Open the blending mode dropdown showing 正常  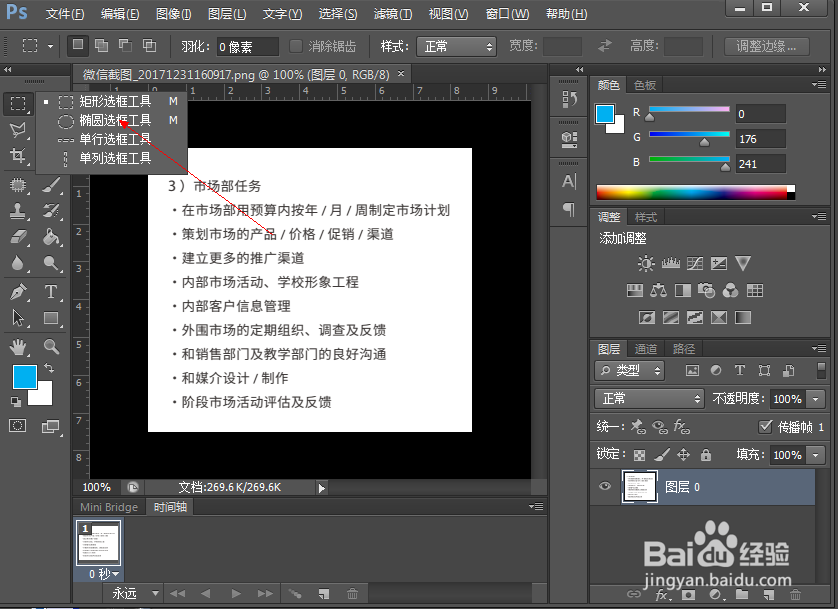click(x=648, y=398)
